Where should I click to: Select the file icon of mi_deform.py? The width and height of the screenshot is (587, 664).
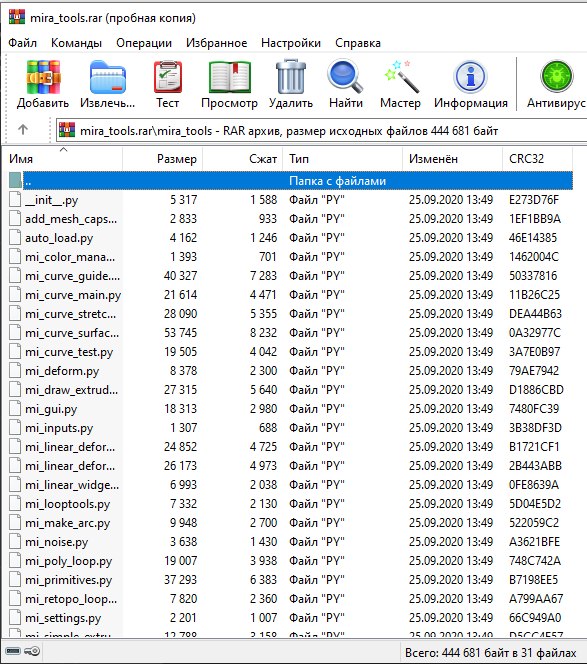[x=15, y=371]
